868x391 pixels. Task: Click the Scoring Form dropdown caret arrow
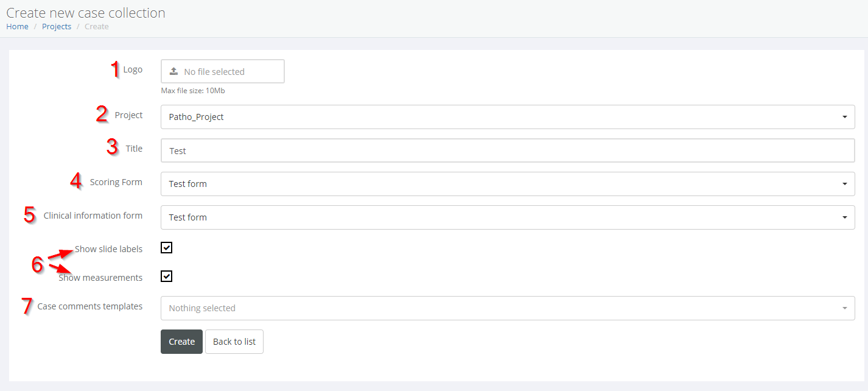point(844,184)
